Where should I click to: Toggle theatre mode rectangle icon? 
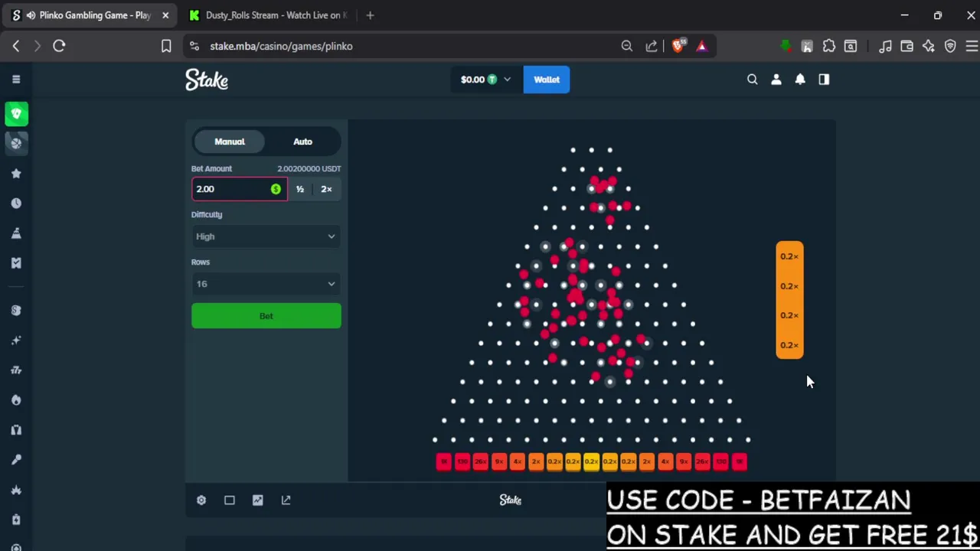coord(230,500)
